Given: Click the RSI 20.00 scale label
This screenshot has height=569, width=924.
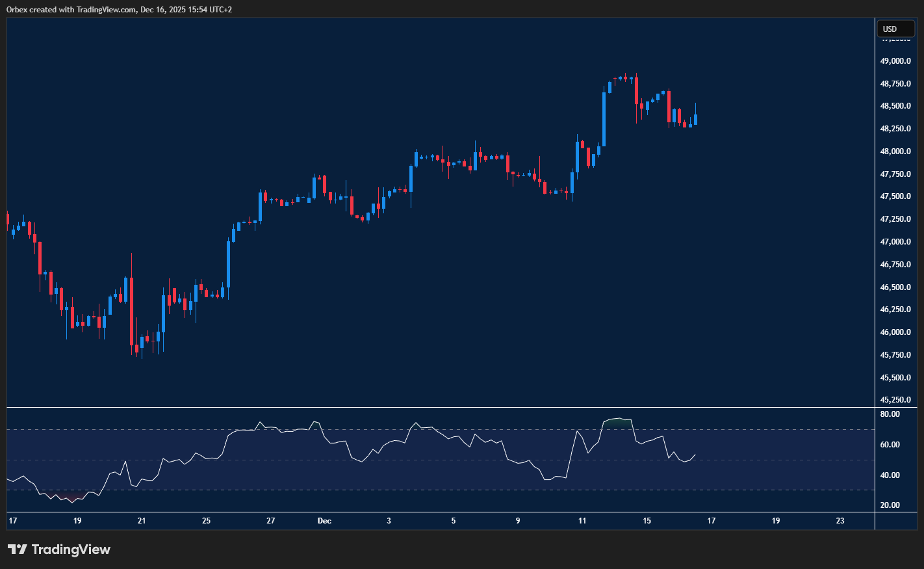Looking at the screenshot, I should tap(890, 505).
